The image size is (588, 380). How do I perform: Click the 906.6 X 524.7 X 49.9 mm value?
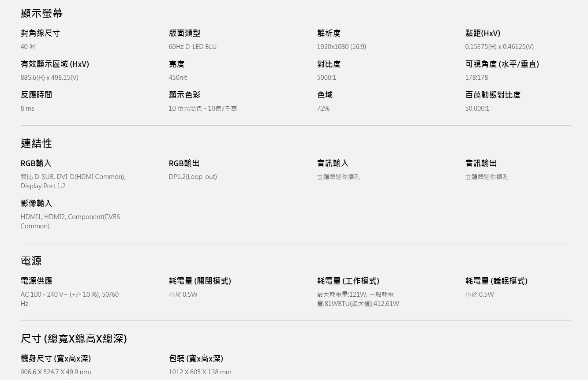tap(56, 372)
